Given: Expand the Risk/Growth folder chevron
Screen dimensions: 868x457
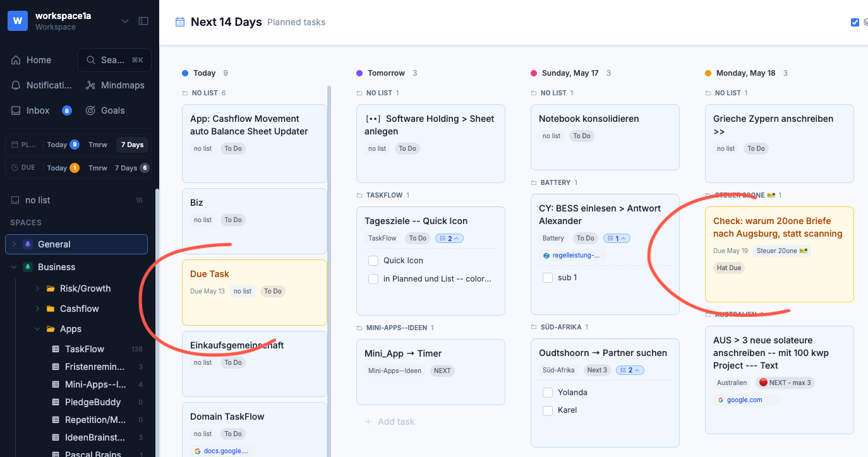Looking at the screenshot, I should (x=37, y=288).
